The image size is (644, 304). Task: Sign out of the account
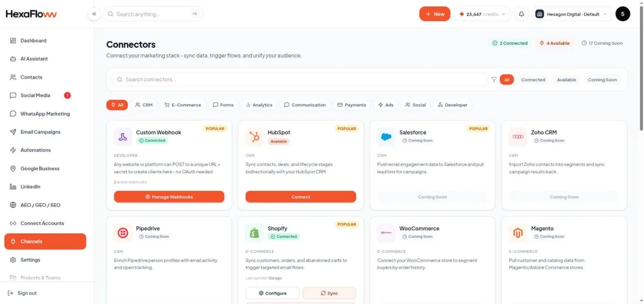[22, 293]
